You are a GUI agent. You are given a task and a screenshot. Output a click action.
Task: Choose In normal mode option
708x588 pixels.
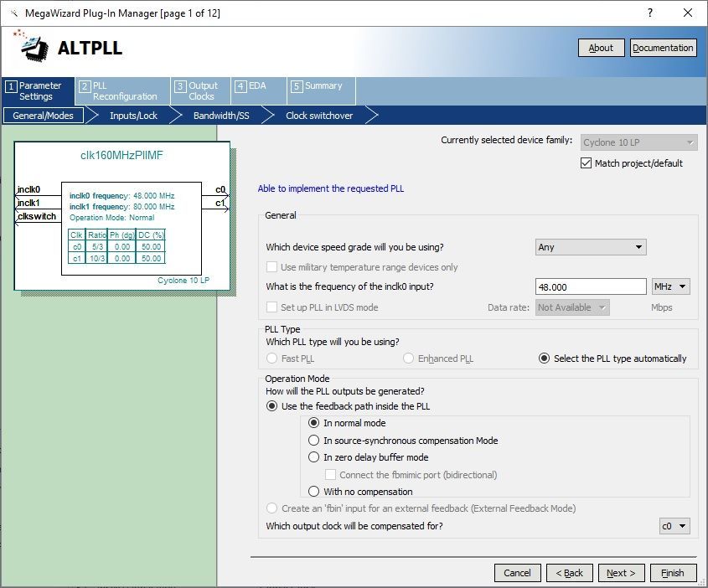point(314,423)
